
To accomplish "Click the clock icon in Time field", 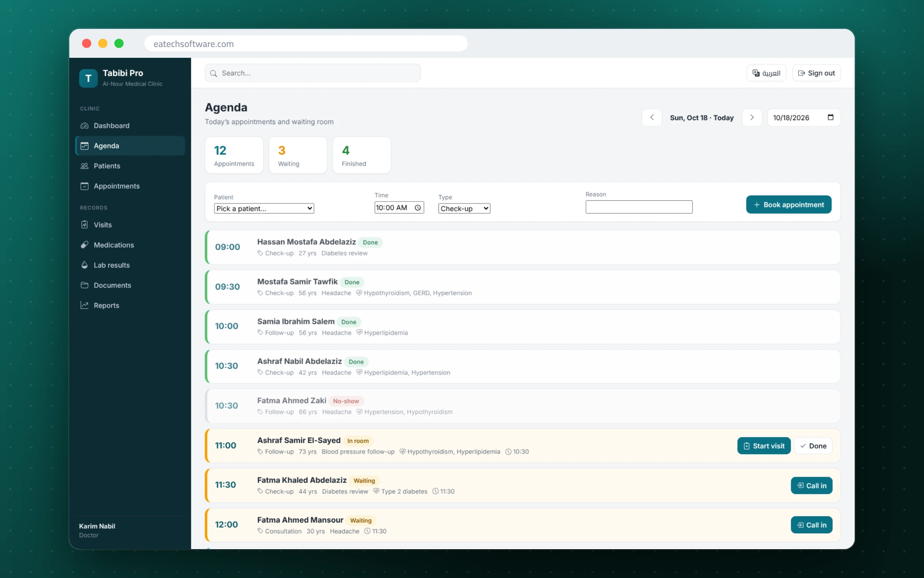I will [418, 208].
